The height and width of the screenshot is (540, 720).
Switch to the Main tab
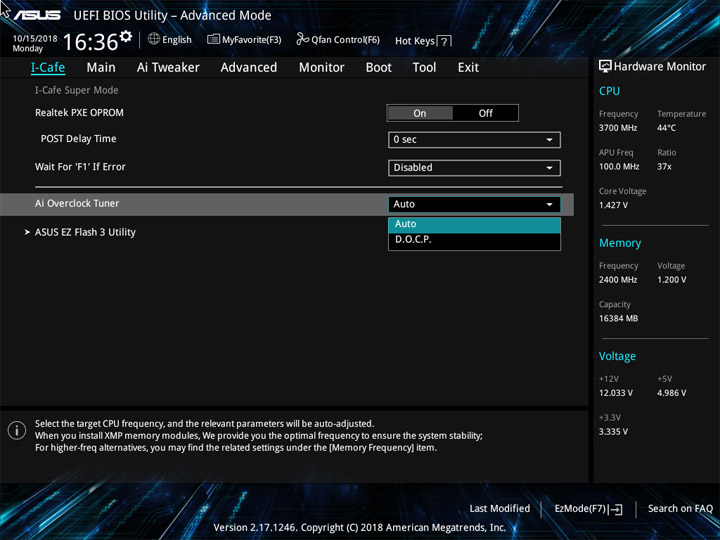click(101, 68)
